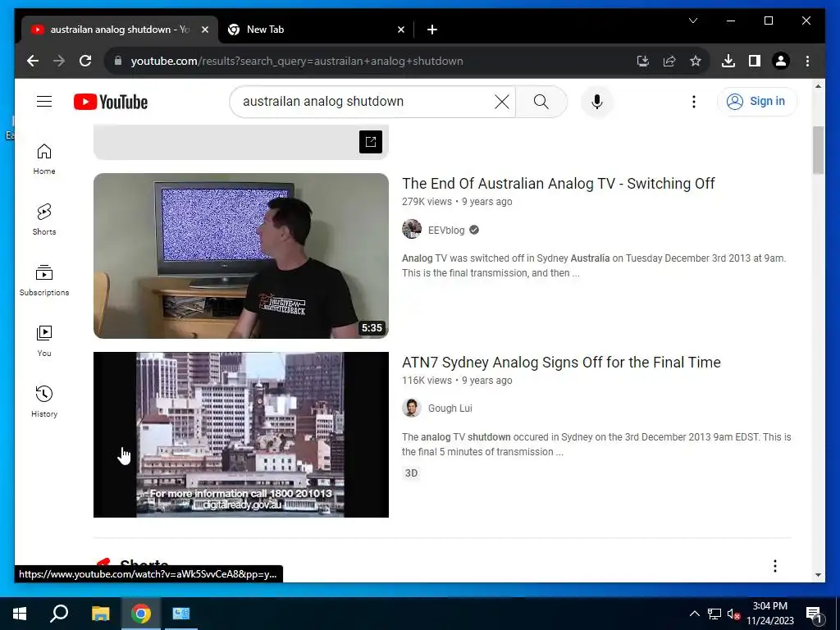Viewport: 840px width, 630px height.
Task: Open Home in the sidebar
Action: (44, 159)
